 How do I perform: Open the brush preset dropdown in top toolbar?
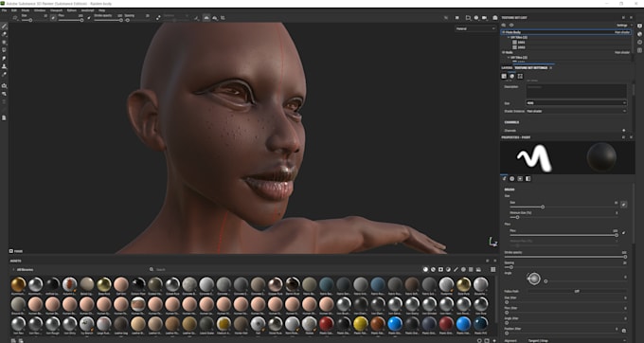[16, 18]
